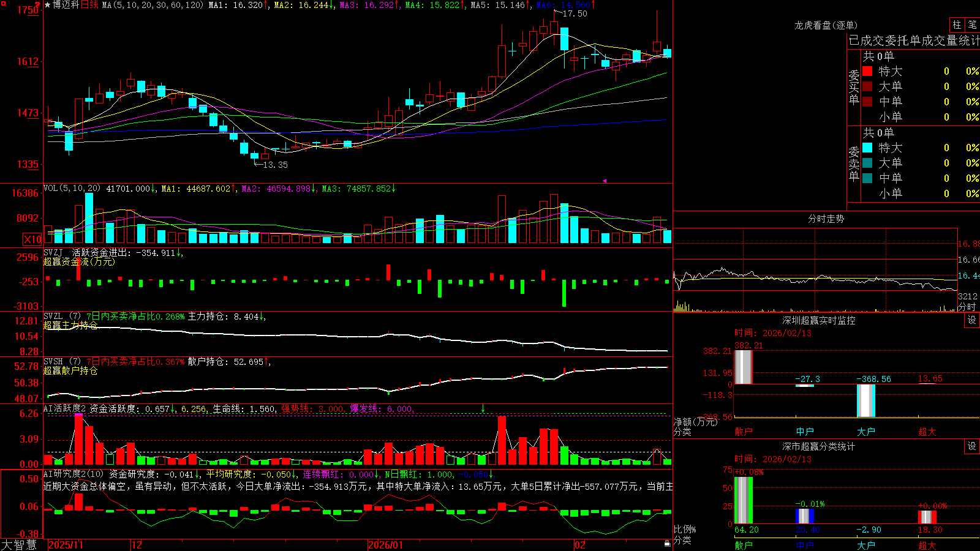980x551 pixels.
Task: Click the teal 中单 sell order swatch
Action: coord(867,178)
